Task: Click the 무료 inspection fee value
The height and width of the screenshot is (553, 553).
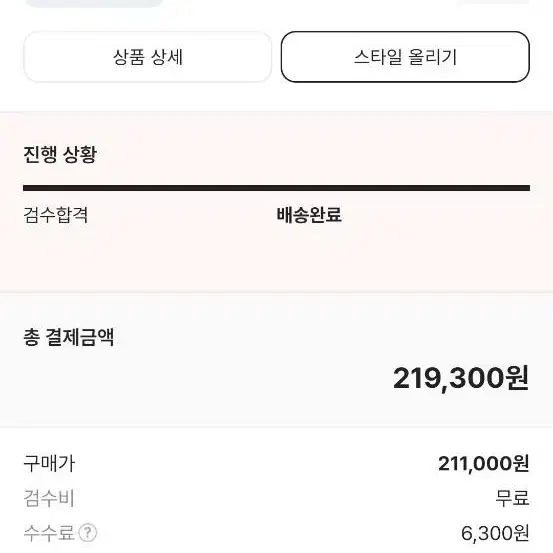Action: coord(512,498)
